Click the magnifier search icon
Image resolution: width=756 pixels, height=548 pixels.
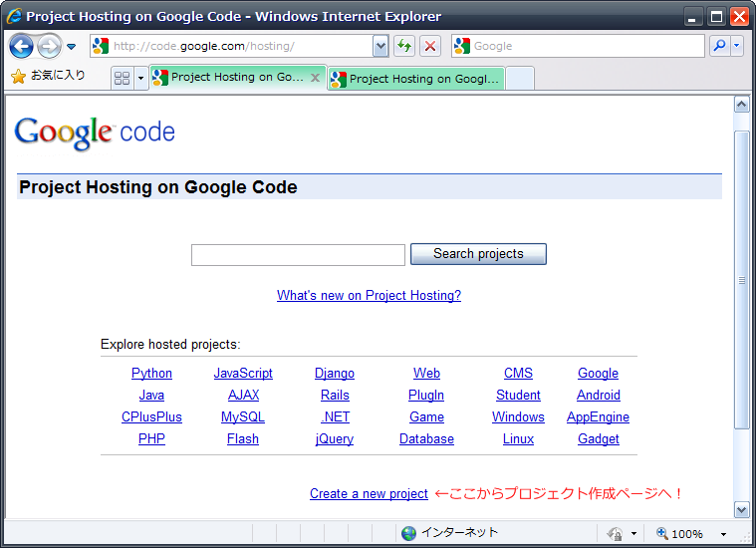[719, 46]
